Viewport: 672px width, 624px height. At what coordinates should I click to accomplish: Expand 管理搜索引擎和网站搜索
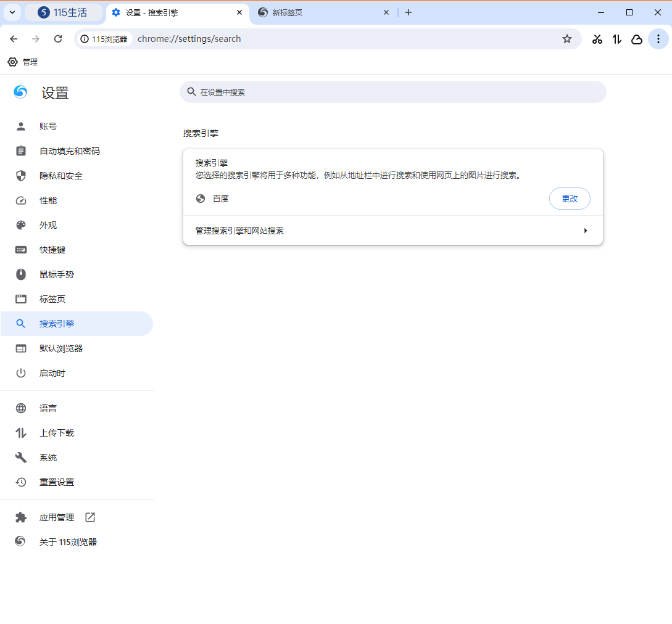[392, 230]
